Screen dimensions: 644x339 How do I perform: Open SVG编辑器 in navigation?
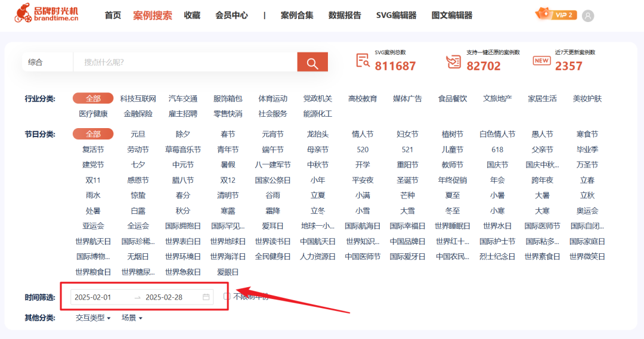(x=397, y=15)
